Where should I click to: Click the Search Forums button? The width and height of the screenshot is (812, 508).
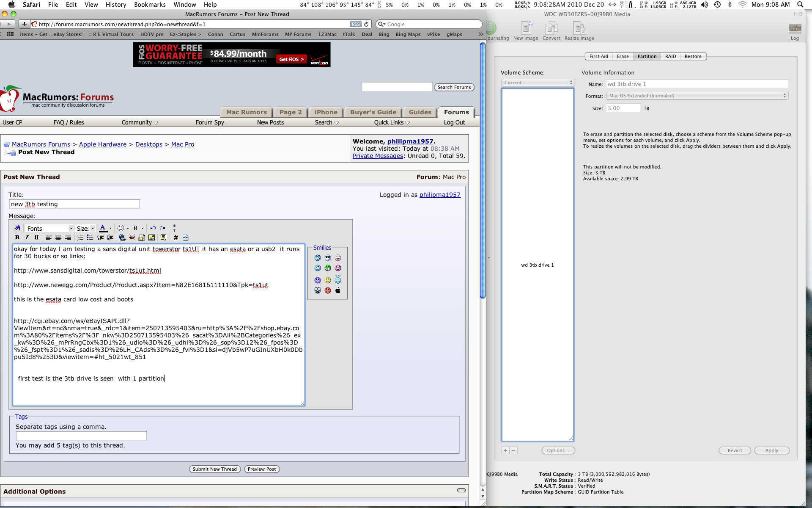click(454, 87)
